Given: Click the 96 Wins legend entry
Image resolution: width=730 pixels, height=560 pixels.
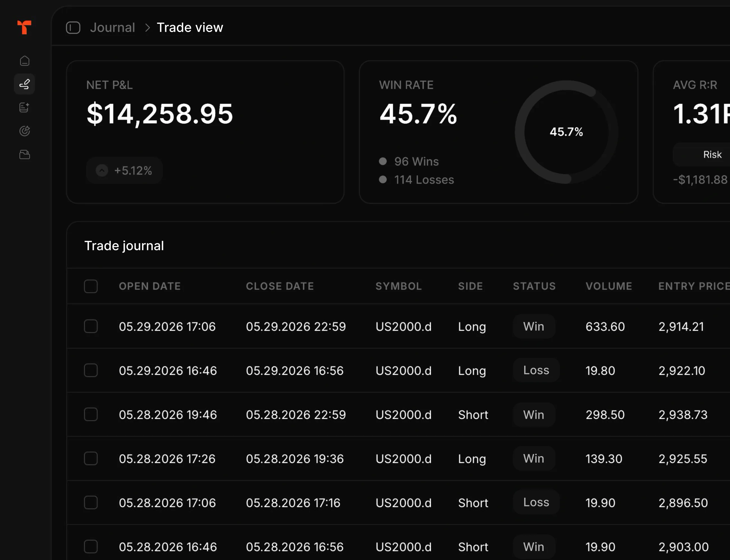Looking at the screenshot, I should tap(409, 161).
